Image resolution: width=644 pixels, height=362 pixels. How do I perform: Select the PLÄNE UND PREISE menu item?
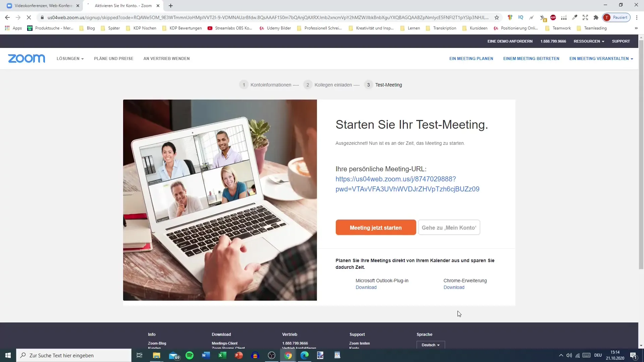[x=114, y=58]
